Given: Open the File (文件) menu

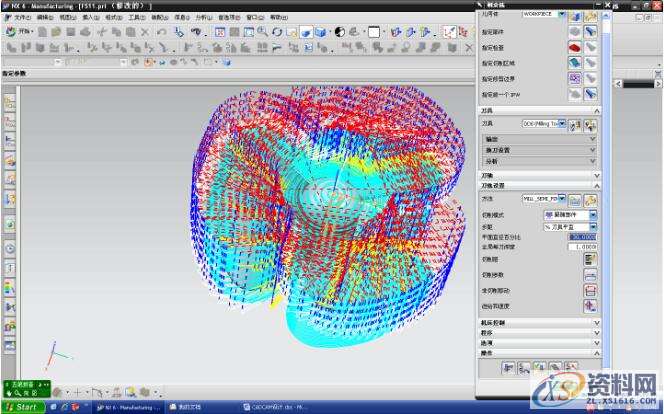Looking at the screenshot, I should [22, 17].
